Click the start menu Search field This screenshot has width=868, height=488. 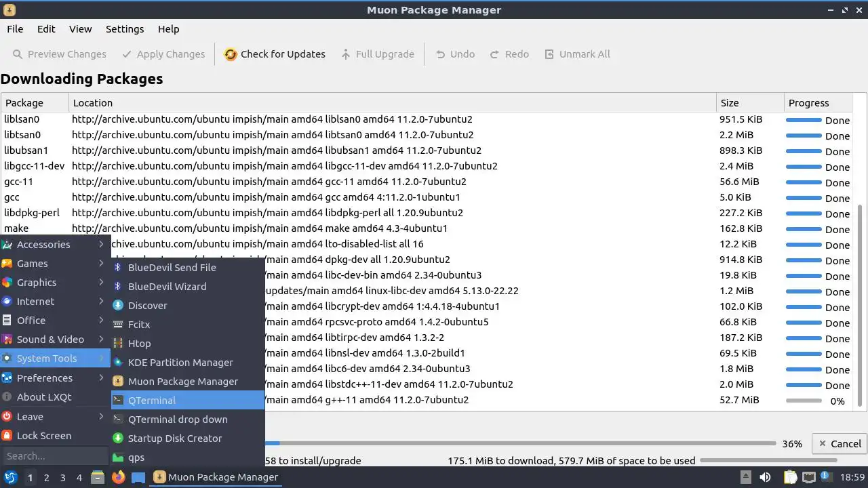point(55,455)
